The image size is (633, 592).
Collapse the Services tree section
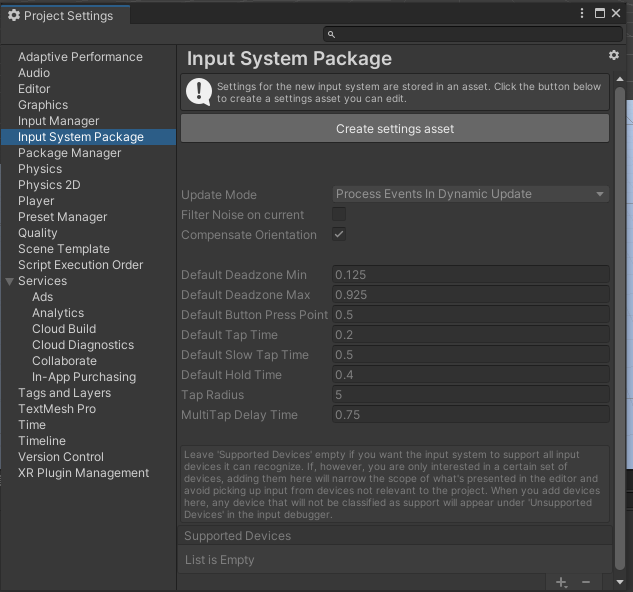(10, 281)
